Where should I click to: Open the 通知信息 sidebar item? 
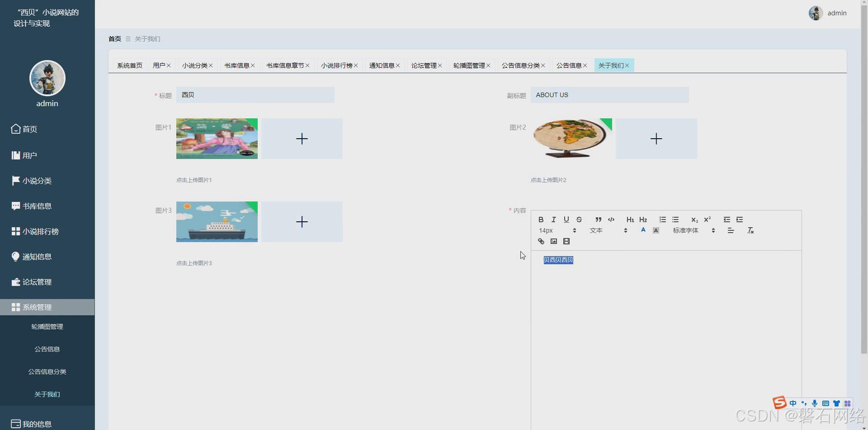tap(38, 256)
